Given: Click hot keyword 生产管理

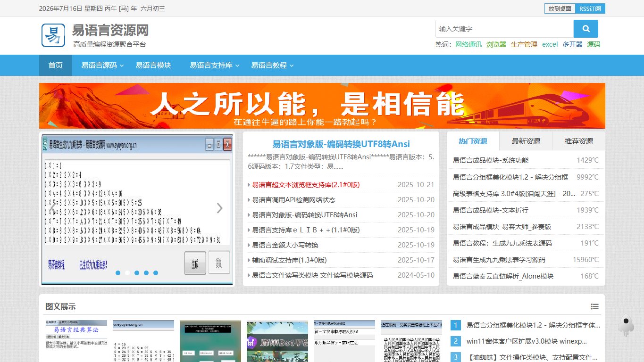Looking at the screenshot, I should coord(524,44).
